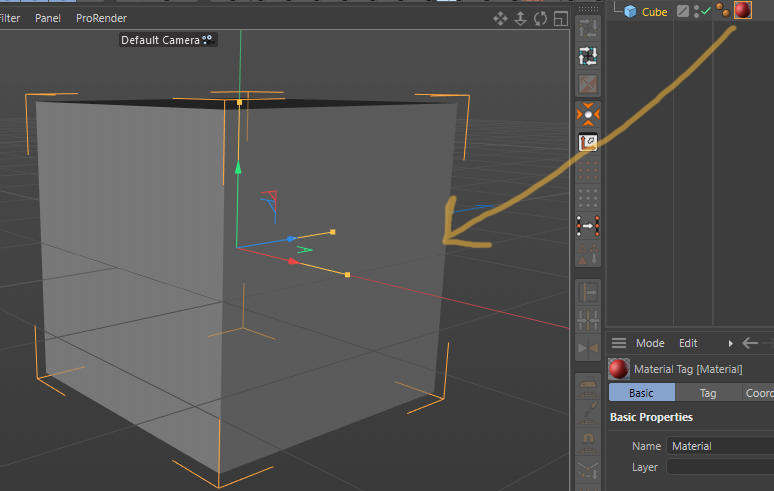Click the viewport pan (move camera) icon
Image resolution: width=774 pixels, height=491 pixels.
[500, 18]
